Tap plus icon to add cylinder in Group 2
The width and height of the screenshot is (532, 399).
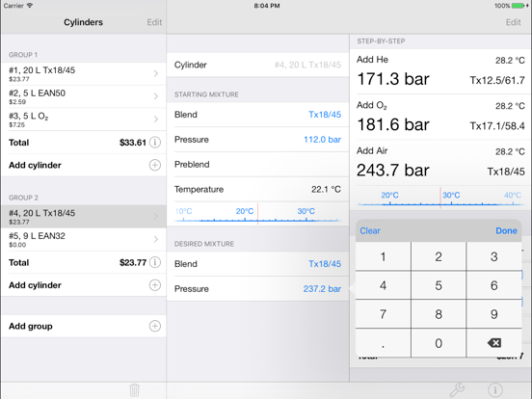(155, 285)
